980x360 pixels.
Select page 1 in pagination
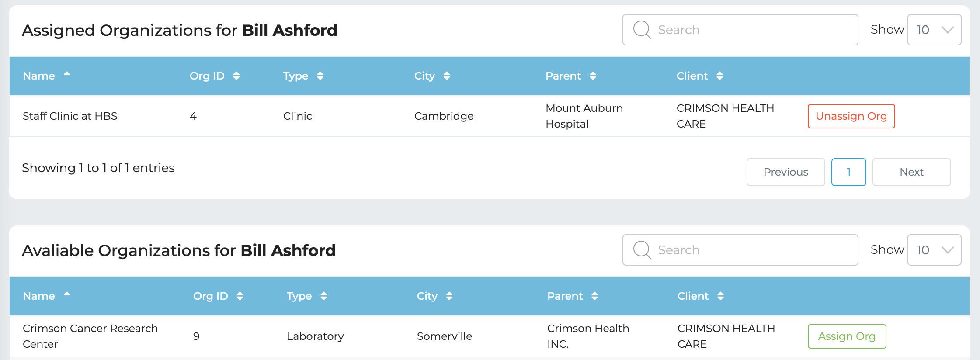[x=848, y=172]
